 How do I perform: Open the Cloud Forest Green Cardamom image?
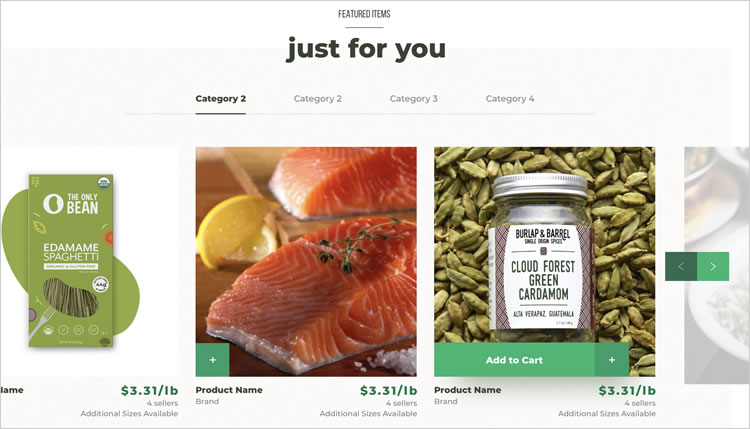[545, 245]
